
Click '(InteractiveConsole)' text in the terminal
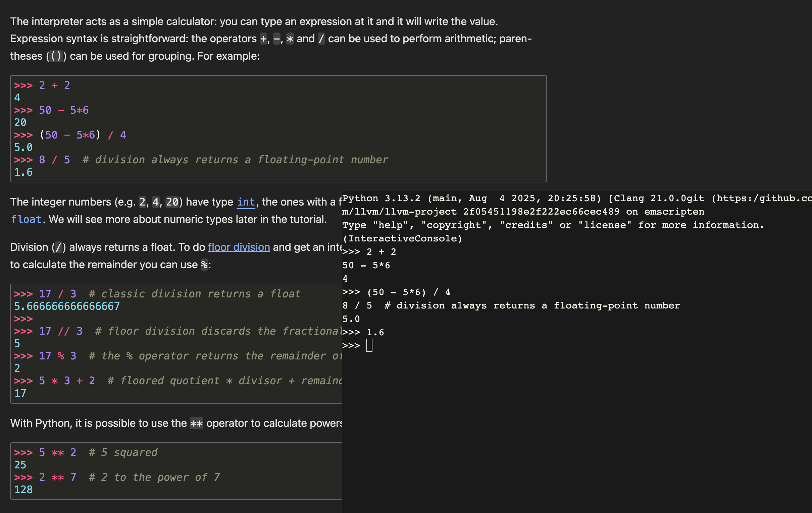tap(402, 239)
